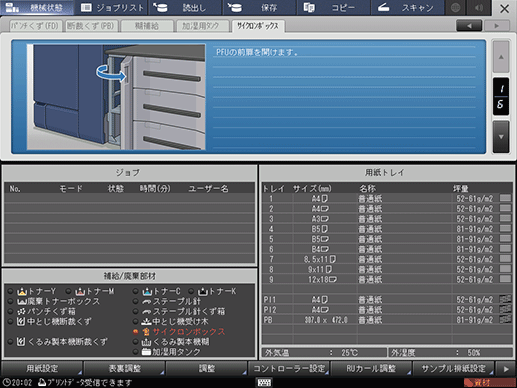
Task: Select the PI1 tray row
Action: [387, 299]
